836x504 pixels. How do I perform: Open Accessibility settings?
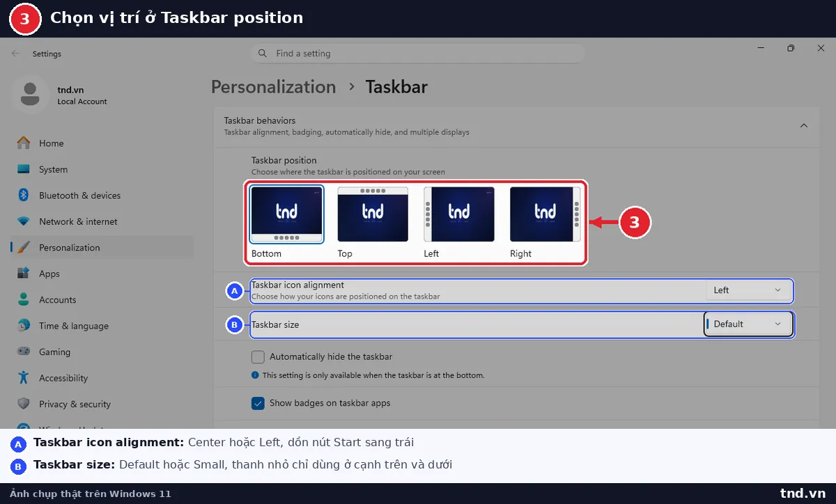tap(102, 378)
